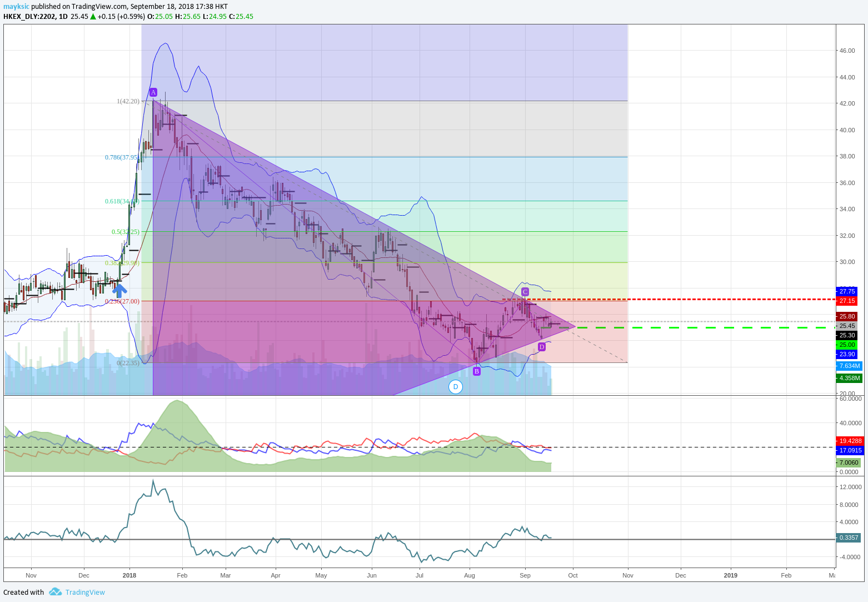Select the purple square D marker

tap(542, 347)
